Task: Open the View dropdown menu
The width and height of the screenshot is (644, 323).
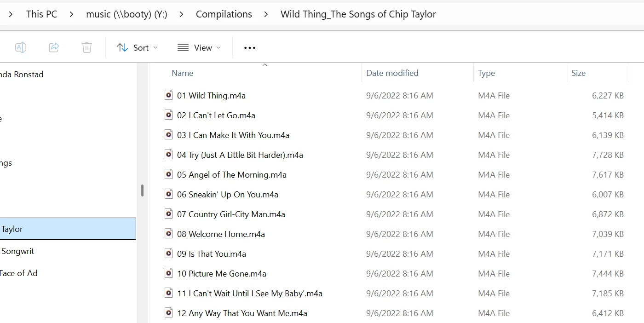Action: tap(199, 47)
